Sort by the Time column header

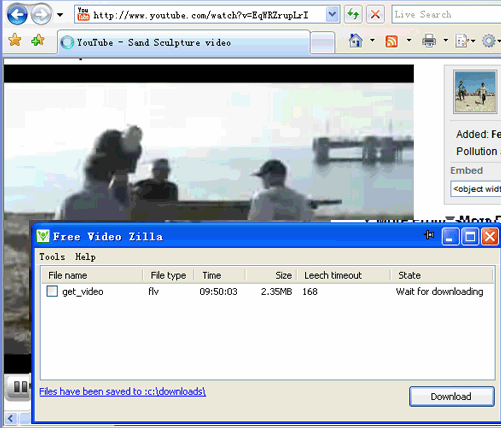(220, 275)
